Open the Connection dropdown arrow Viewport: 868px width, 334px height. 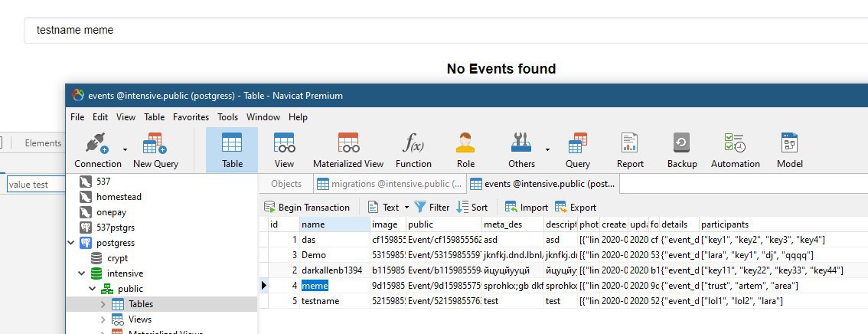coord(125,149)
